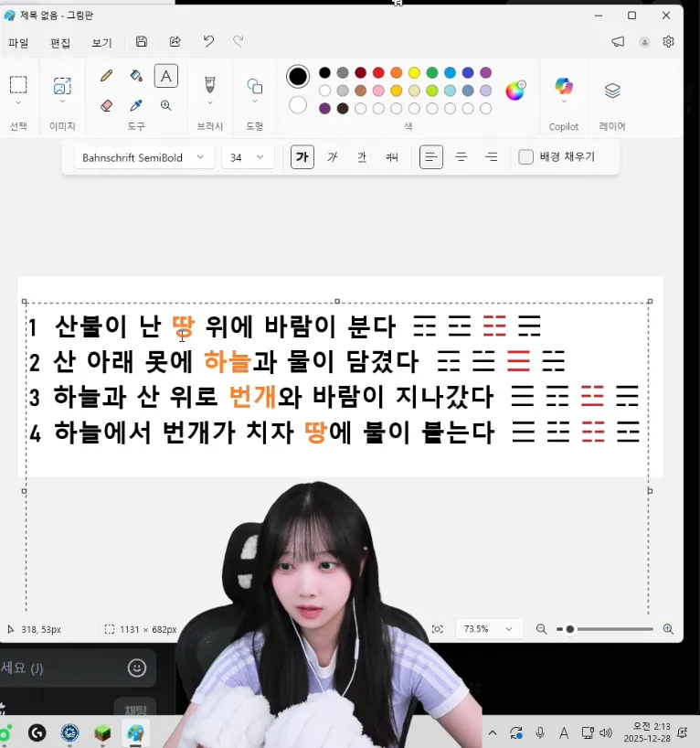Pick the Color picker eyedropper tool

coord(136,105)
